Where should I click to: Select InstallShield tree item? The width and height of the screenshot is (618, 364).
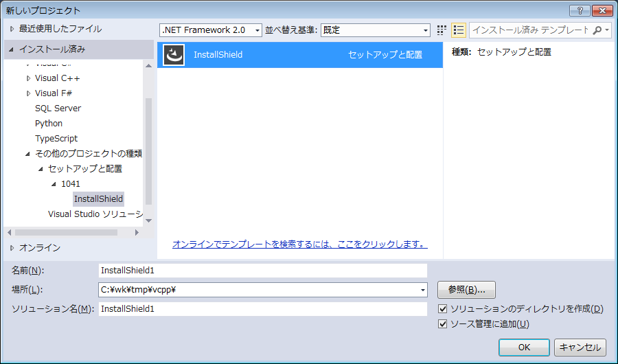(x=98, y=198)
